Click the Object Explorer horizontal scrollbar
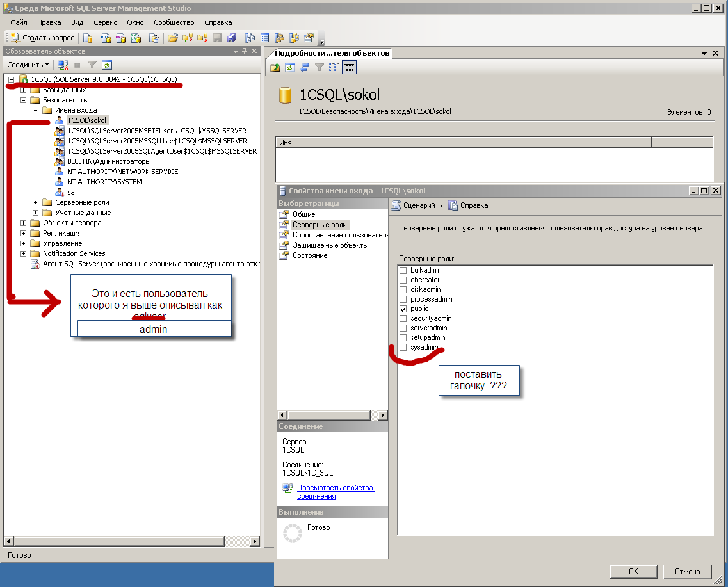 click(x=133, y=541)
